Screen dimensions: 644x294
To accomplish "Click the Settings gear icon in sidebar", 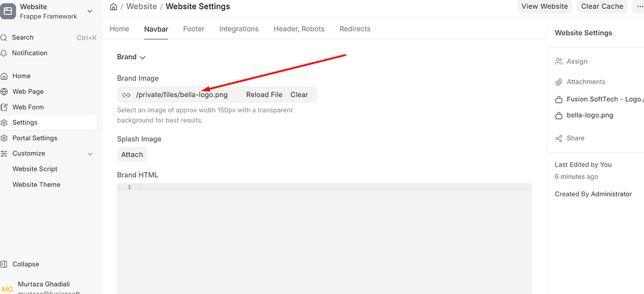I will (4, 123).
